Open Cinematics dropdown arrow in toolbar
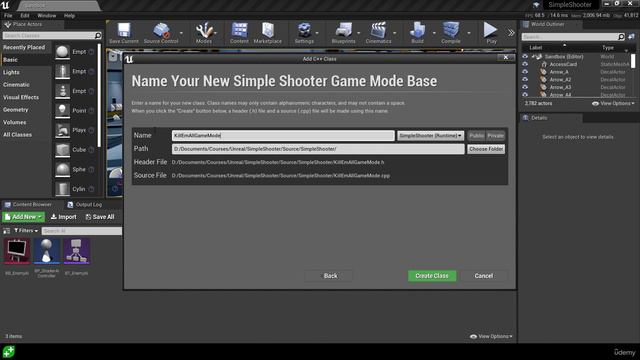The image size is (640, 360). coord(394,33)
